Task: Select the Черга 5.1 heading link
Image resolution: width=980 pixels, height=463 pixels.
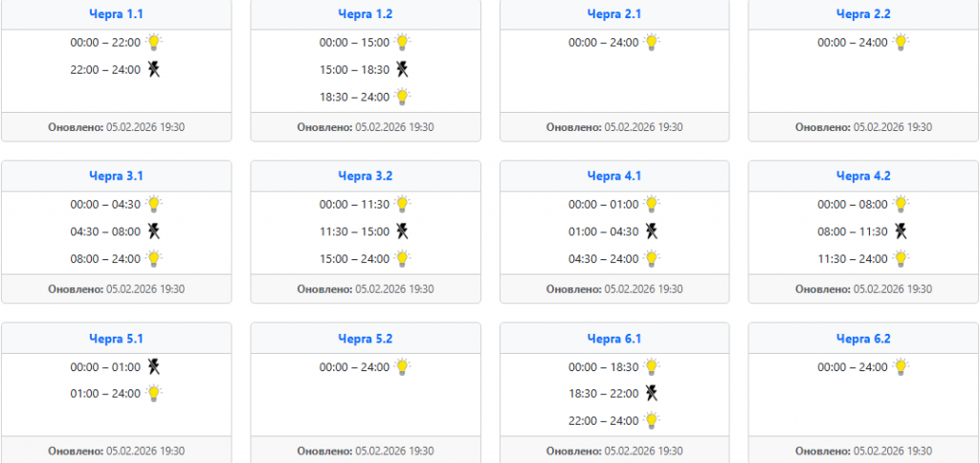Action: click(x=116, y=339)
